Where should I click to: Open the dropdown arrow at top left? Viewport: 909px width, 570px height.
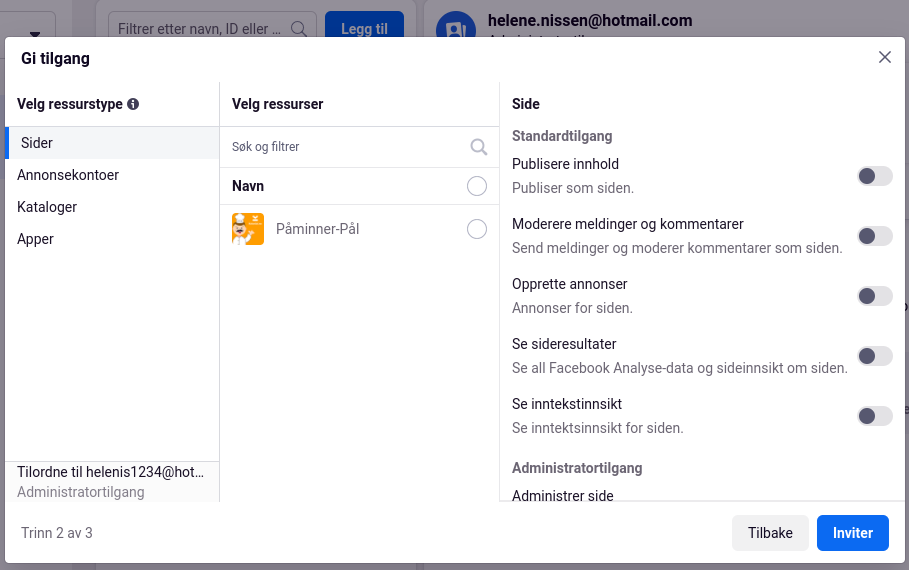click(x=35, y=34)
